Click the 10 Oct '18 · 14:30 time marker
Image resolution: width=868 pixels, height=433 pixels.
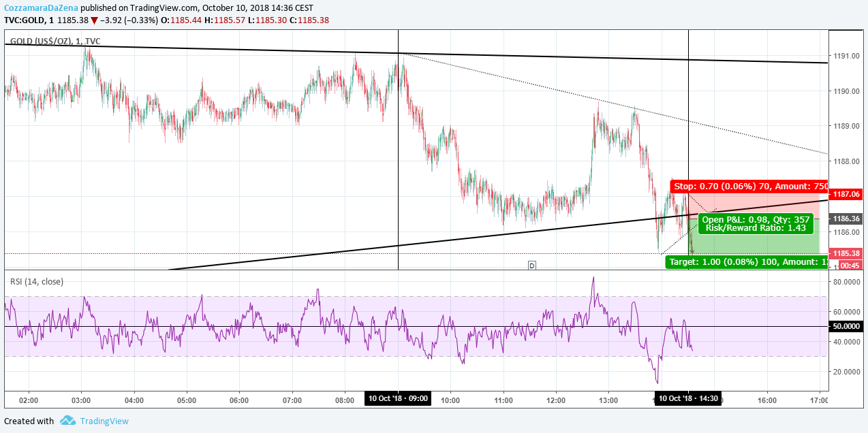coord(689,398)
